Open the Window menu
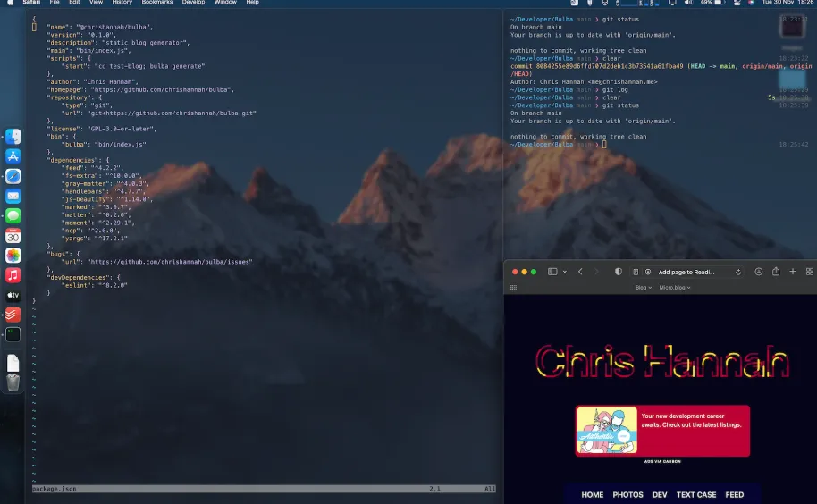 pos(225,2)
